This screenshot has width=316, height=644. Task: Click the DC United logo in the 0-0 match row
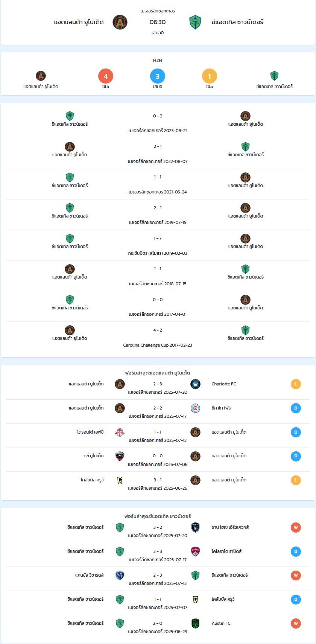pos(120,456)
